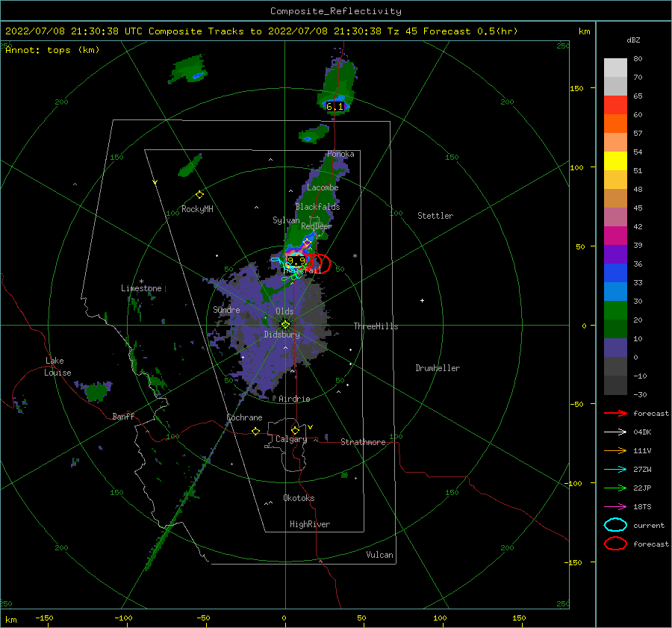Click the Annot: tops (km) label
This screenshot has height=628, width=672.
pos(52,50)
